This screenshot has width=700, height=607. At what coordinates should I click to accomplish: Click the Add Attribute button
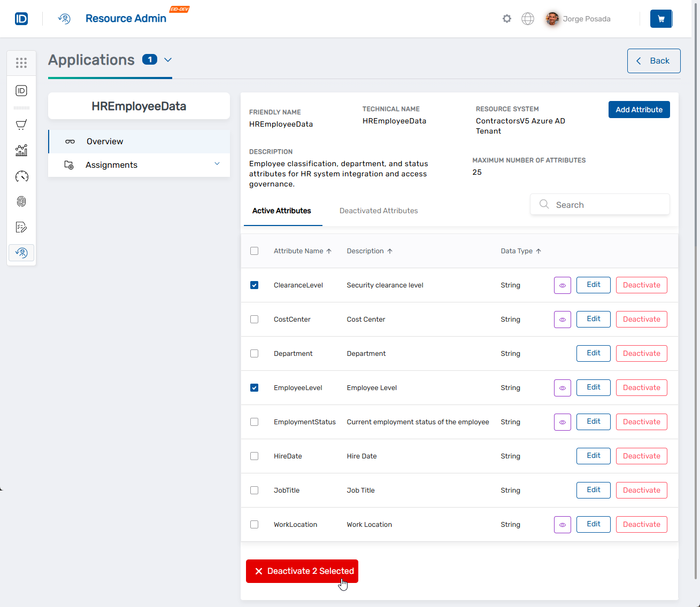(639, 110)
